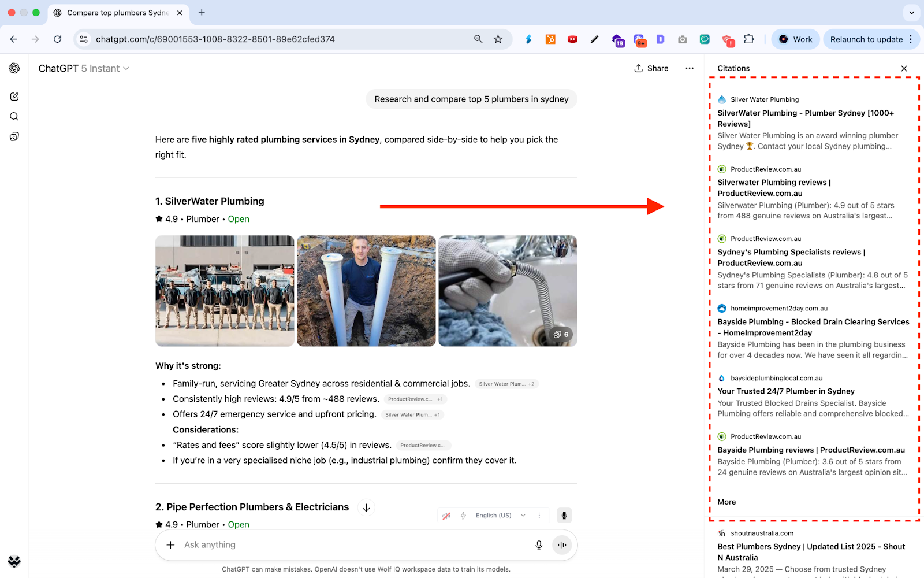924x578 pixels.
Task: Open the Work profile button
Action: pos(795,39)
